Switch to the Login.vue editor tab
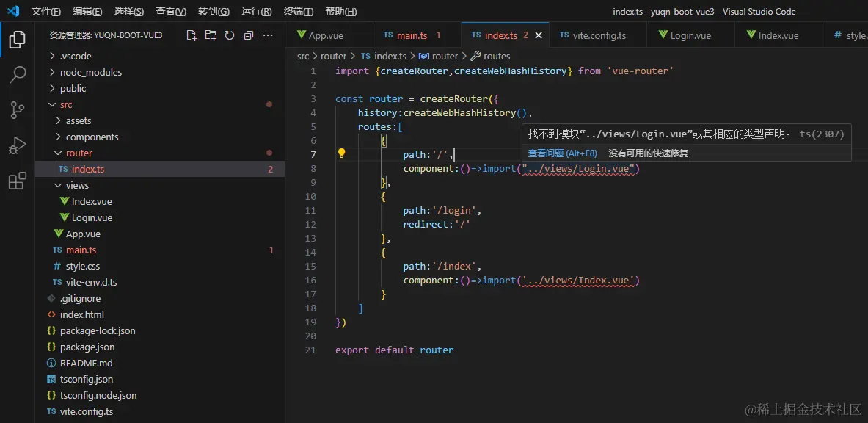 click(691, 35)
